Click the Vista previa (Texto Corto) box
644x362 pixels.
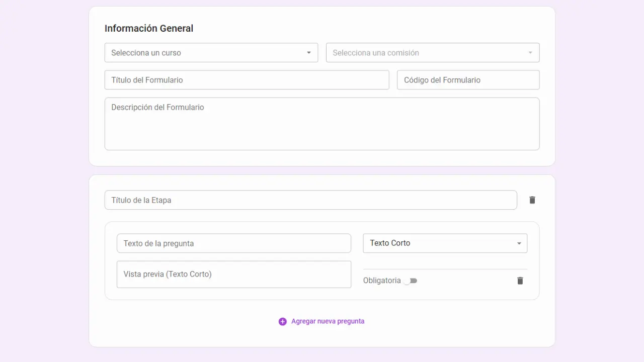[x=234, y=275]
